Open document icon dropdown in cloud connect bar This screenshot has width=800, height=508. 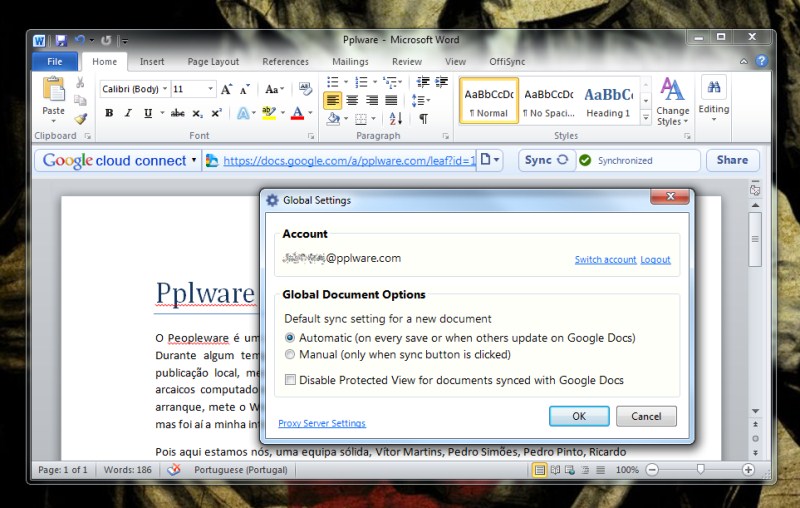(490, 160)
